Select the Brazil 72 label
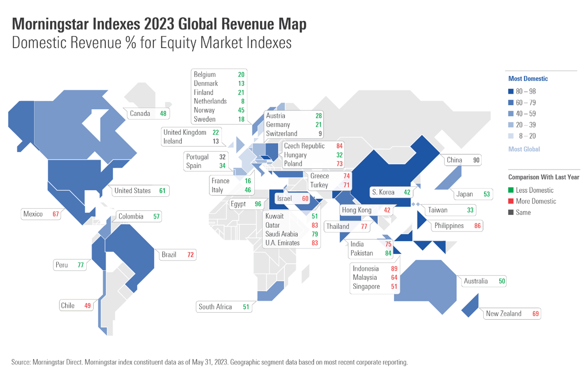 pos(177,255)
